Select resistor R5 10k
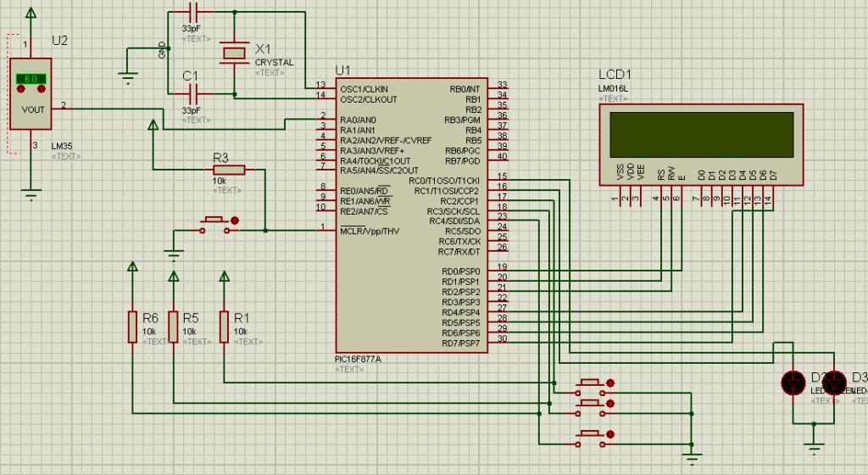The width and height of the screenshot is (868, 475). [173, 327]
